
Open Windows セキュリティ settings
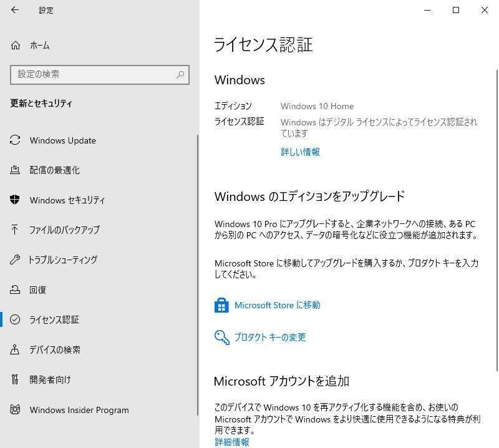[x=99, y=200]
